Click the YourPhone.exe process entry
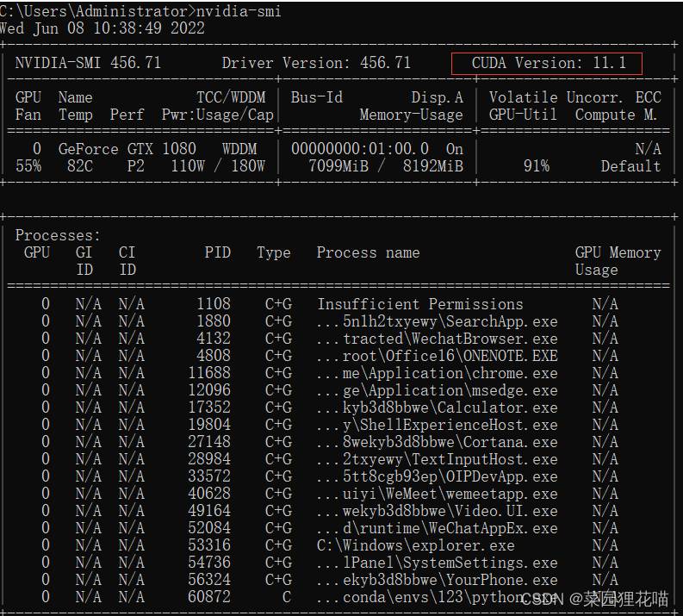This screenshot has width=683, height=616. tap(438, 580)
